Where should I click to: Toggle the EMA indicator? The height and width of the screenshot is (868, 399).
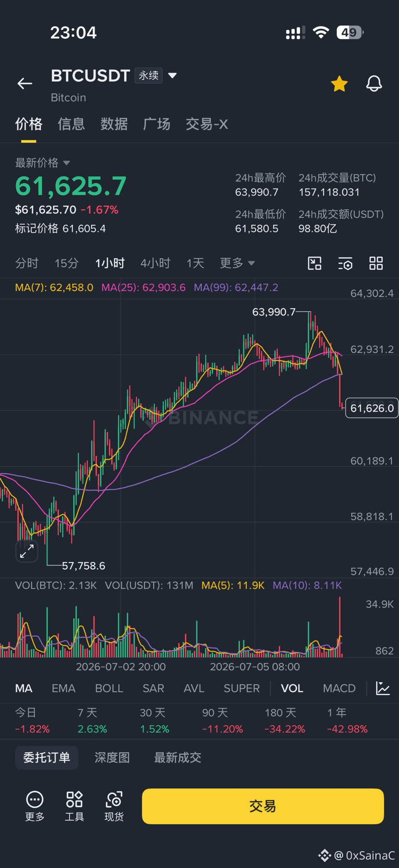point(64,688)
